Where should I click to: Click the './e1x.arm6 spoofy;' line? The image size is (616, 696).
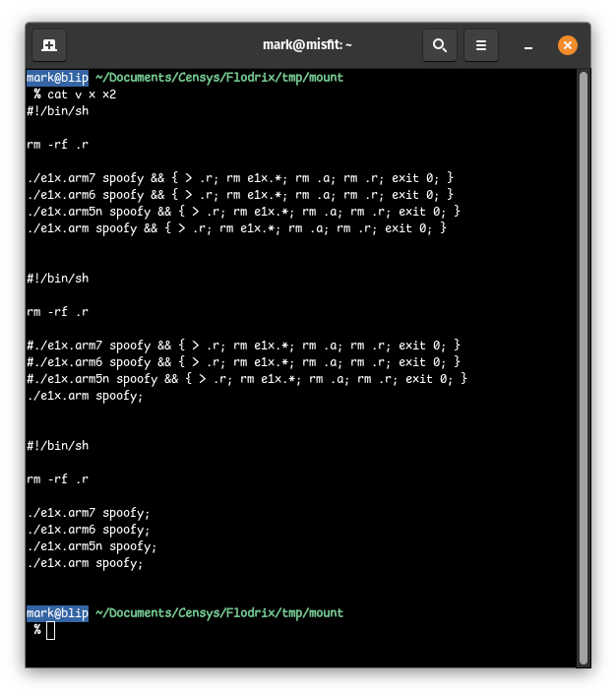click(89, 530)
